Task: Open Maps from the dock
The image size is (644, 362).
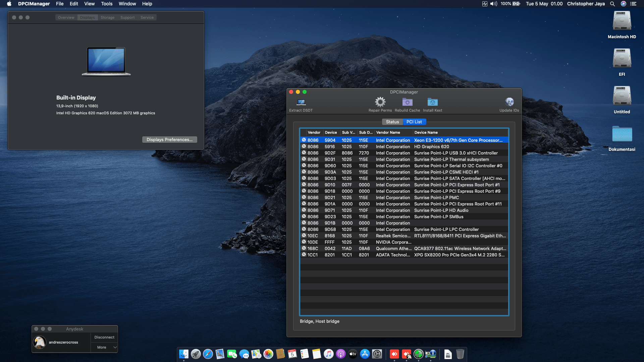Action: (256, 354)
